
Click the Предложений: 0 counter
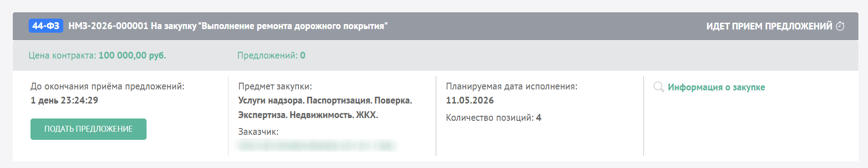click(x=271, y=55)
